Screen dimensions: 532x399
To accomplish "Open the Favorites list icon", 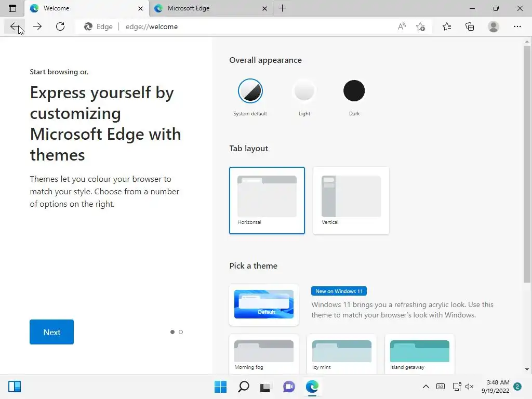I will (447, 26).
